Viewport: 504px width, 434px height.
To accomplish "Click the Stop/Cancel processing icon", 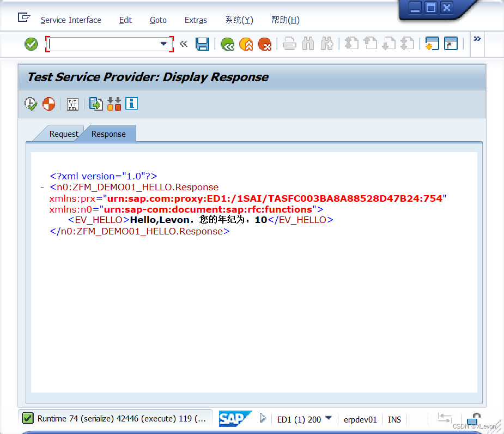I will click(x=48, y=103).
